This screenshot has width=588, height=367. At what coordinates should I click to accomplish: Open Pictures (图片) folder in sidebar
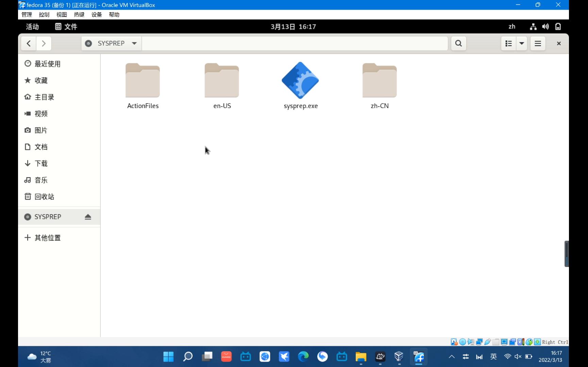click(x=59, y=130)
